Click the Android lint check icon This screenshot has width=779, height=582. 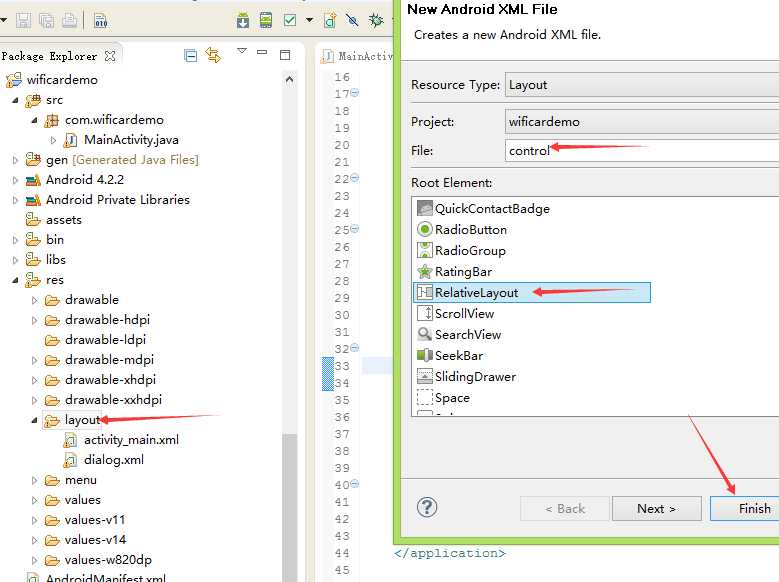pyautogui.click(x=290, y=20)
